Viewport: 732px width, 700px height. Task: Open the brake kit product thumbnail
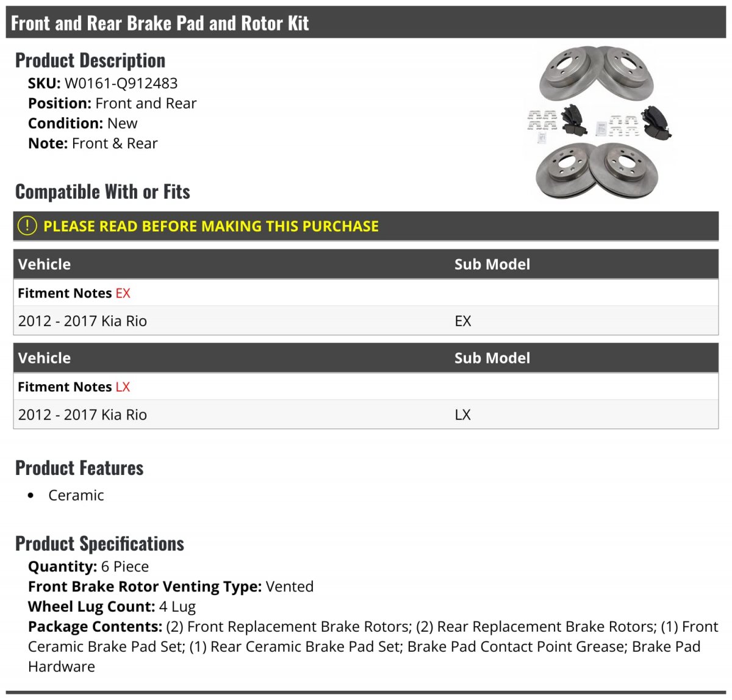point(600,123)
